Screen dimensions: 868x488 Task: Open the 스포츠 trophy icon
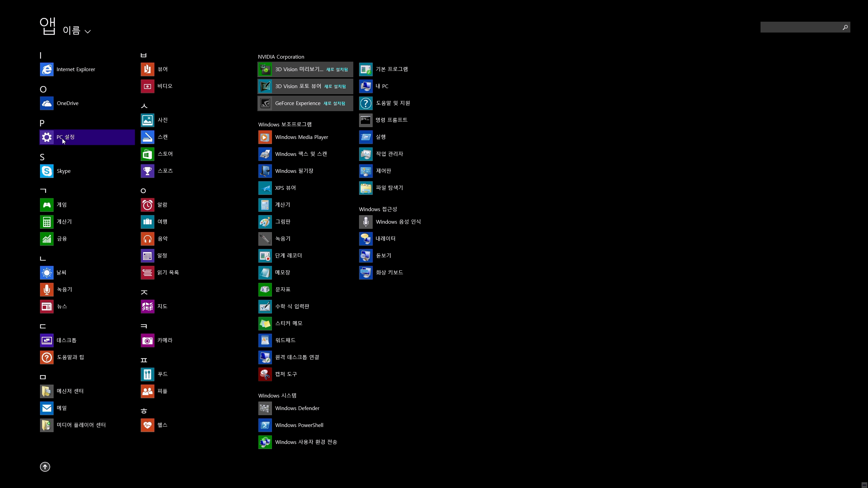pos(147,171)
